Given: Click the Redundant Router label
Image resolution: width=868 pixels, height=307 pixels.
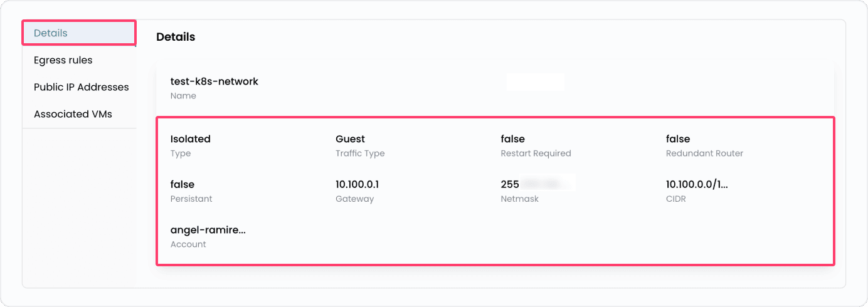Looking at the screenshot, I should (704, 153).
